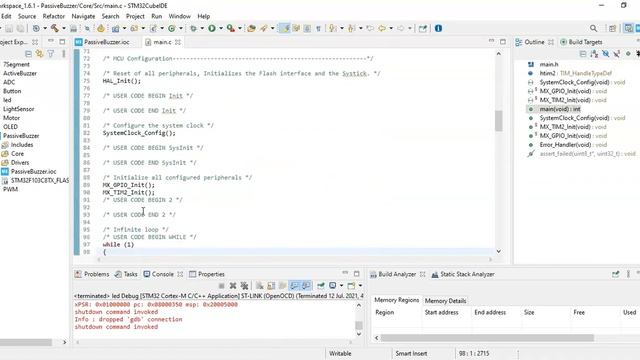Toggle Hide Static Members in Outline
This screenshot has width=640, height=360.
(617, 54)
